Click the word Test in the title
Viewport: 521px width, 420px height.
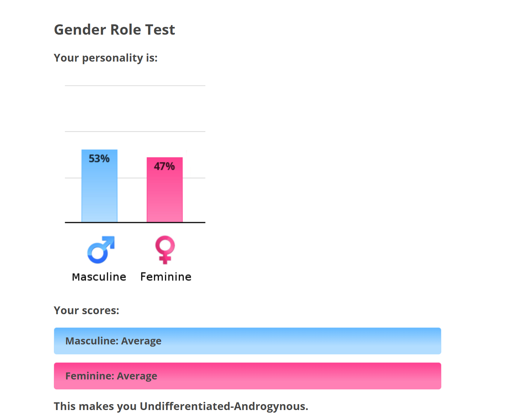[x=160, y=30]
